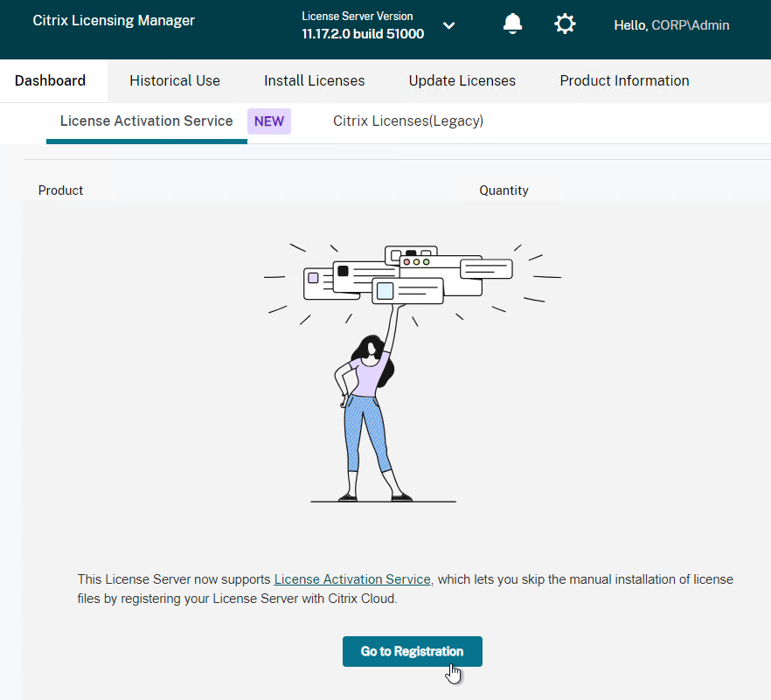Open the Historical Use tab
Screen dimensions: 771x700
pyautogui.click(x=175, y=80)
